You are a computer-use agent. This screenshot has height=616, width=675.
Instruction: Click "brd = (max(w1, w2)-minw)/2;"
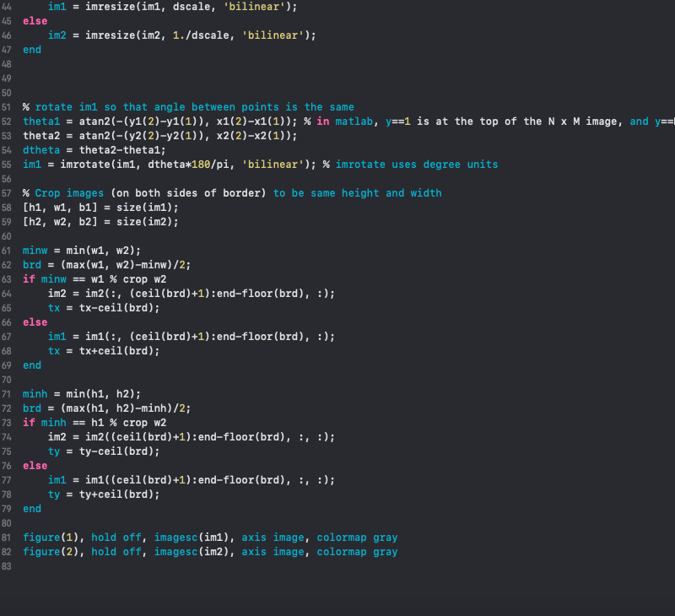[107, 265]
